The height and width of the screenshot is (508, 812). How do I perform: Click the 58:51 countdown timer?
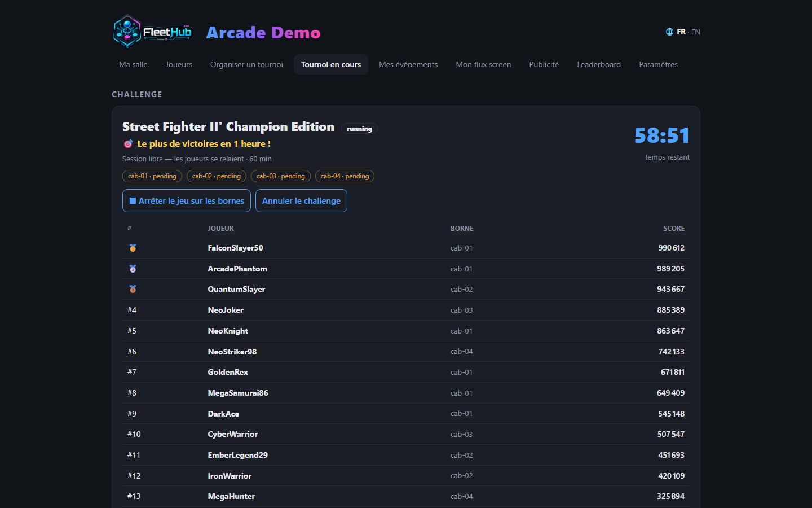662,135
